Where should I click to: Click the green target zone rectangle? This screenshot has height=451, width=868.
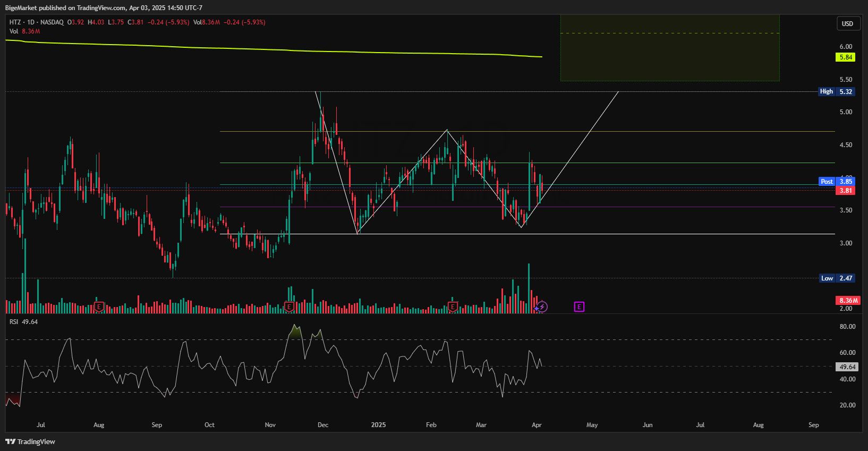coord(670,48)
